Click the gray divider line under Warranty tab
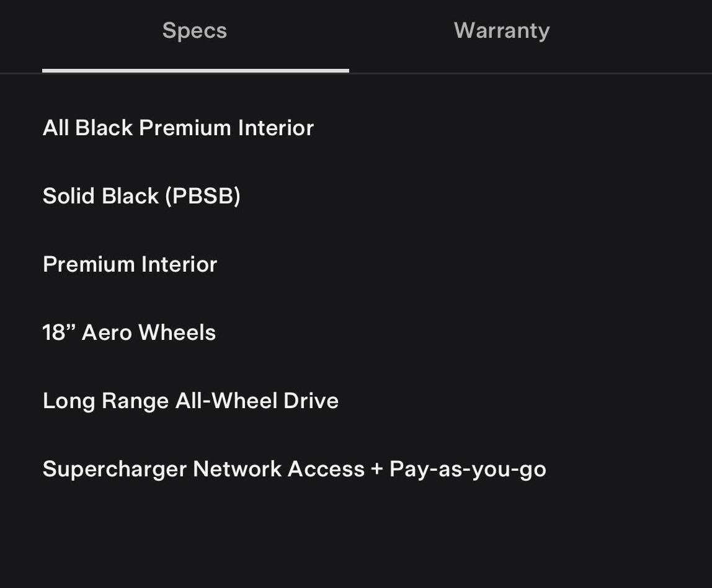This screenshot has height=588, width=712. pyautogui.click(x=530, y=73)
